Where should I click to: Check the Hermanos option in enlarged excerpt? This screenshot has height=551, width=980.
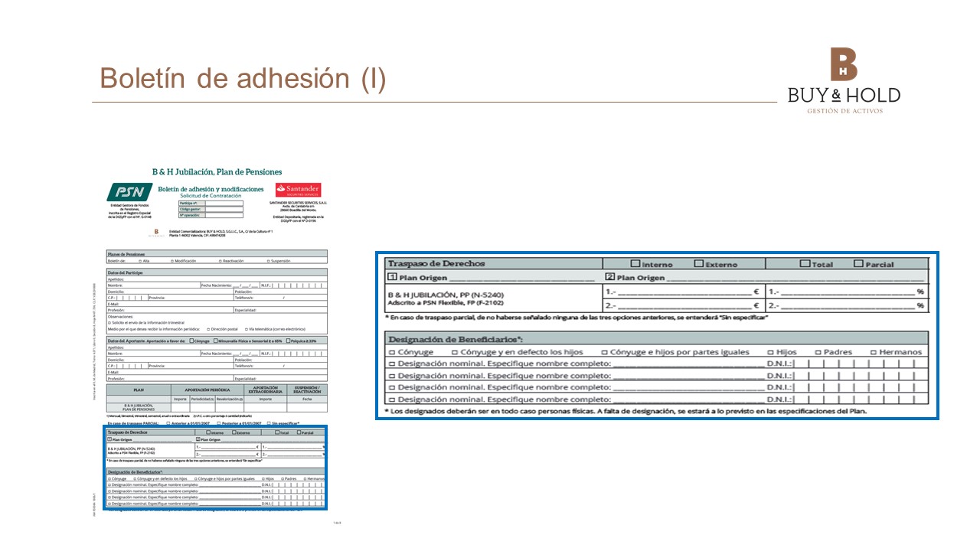874,352
